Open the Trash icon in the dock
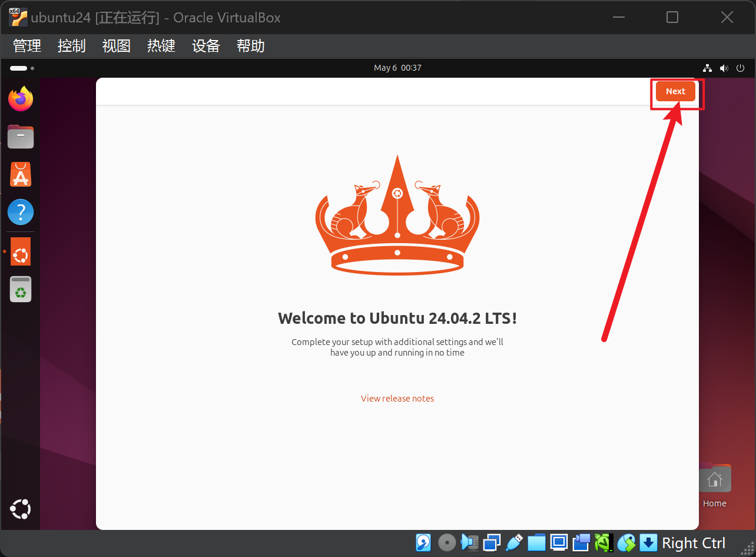756x557 pixels. (21, 289)
